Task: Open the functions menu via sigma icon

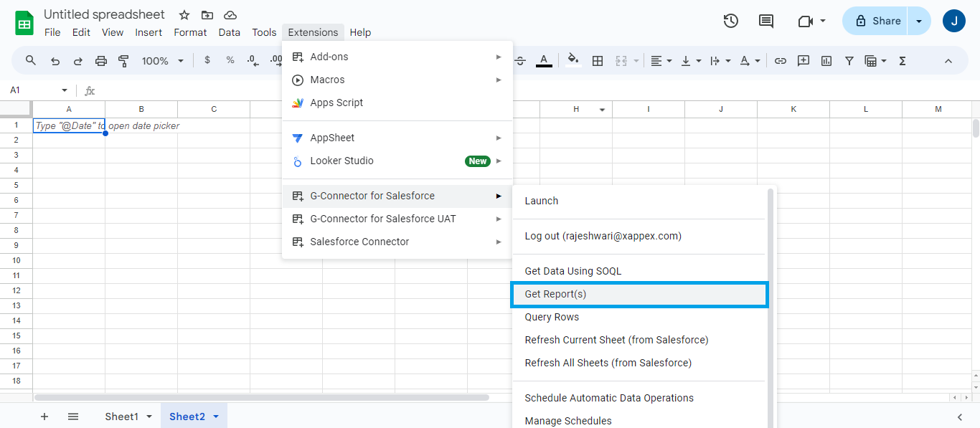Action: (902, 60)
